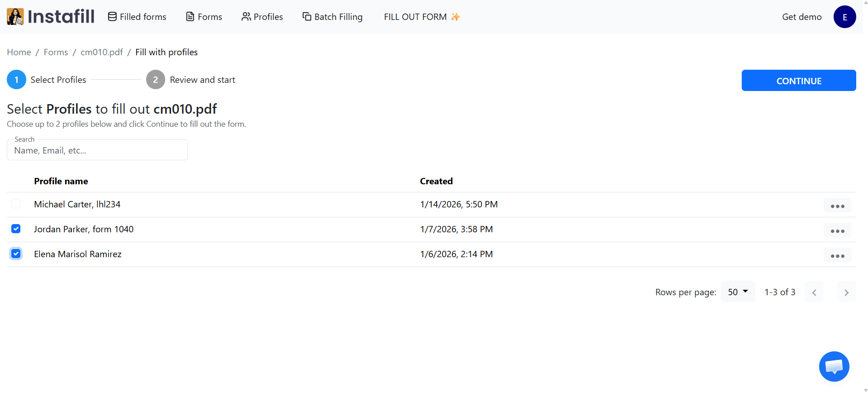Open more options for Jordan Parker row
This screenshot has height=393, width=868.
(x=837, y=230)
